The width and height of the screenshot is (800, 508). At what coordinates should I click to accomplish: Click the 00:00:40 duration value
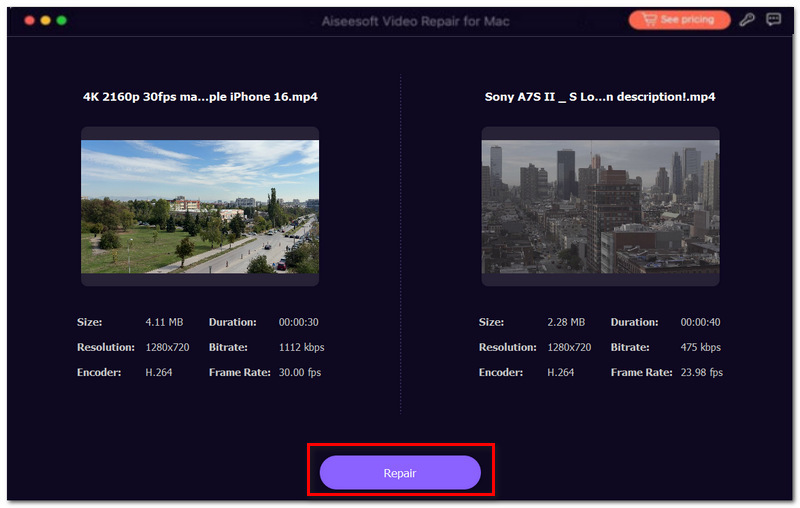(x=701, y=322)
